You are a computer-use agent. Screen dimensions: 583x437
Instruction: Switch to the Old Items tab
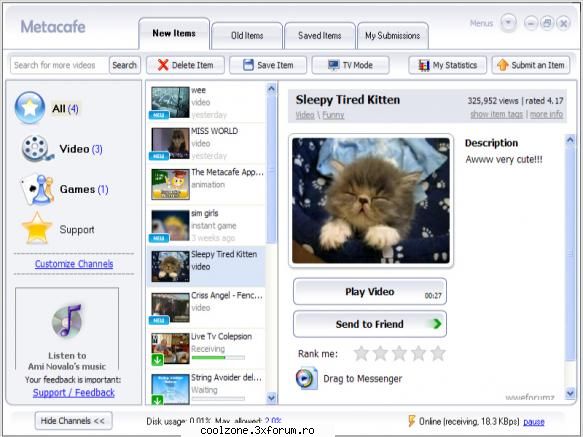[247, 36]
